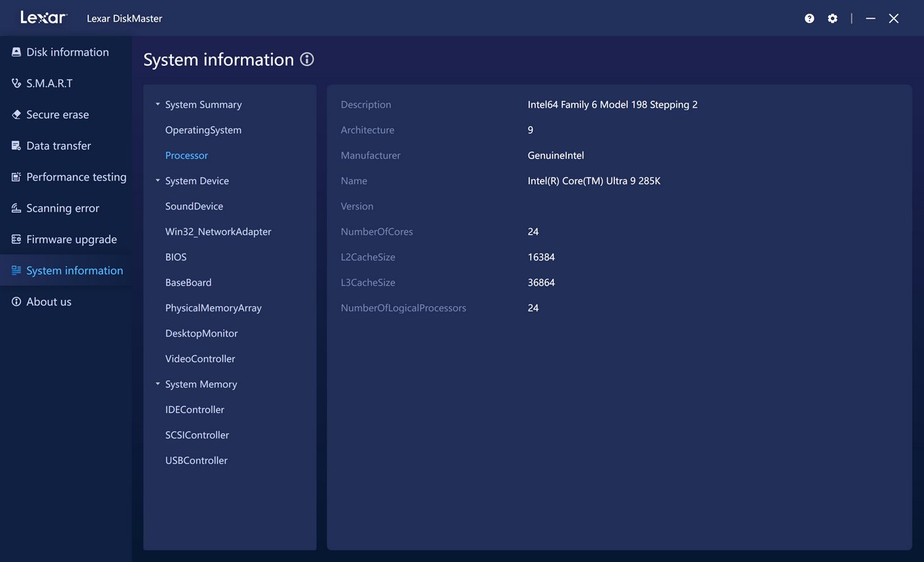924x562 pixels.
Task: Select the BIOS tree entry
Action: (175, 257)
